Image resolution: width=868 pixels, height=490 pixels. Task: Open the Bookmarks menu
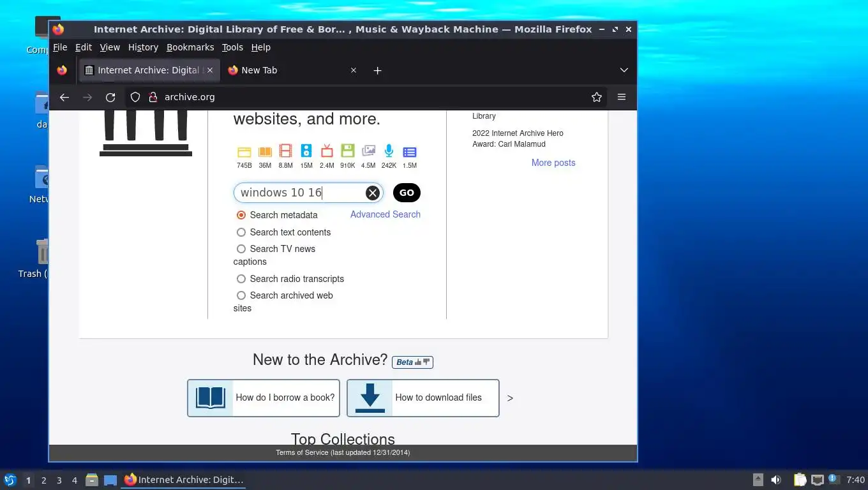point(190,47)
